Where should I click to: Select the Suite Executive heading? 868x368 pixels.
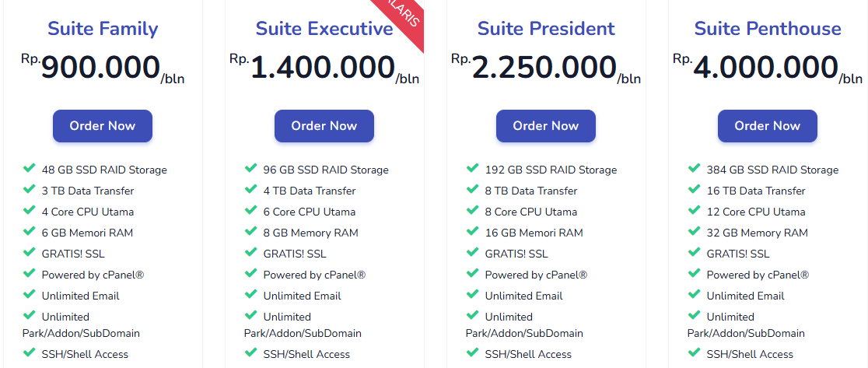(x=324, y=29)
